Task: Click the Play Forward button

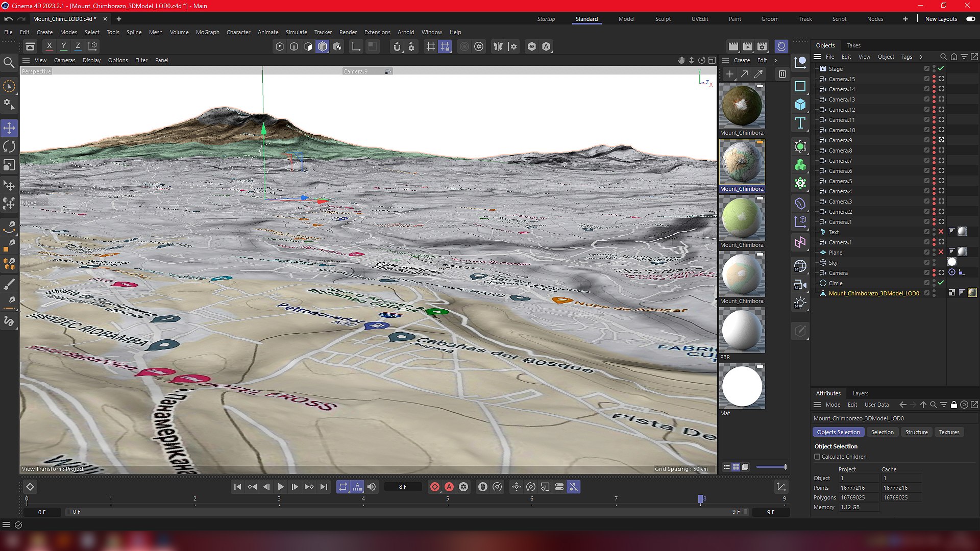Action: (x=280, y=487)
